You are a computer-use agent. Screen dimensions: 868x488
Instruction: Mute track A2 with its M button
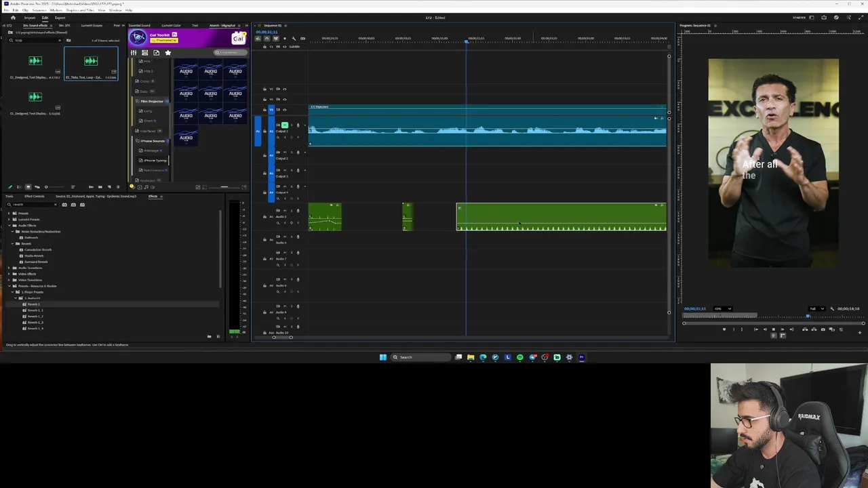pos(285,152)
